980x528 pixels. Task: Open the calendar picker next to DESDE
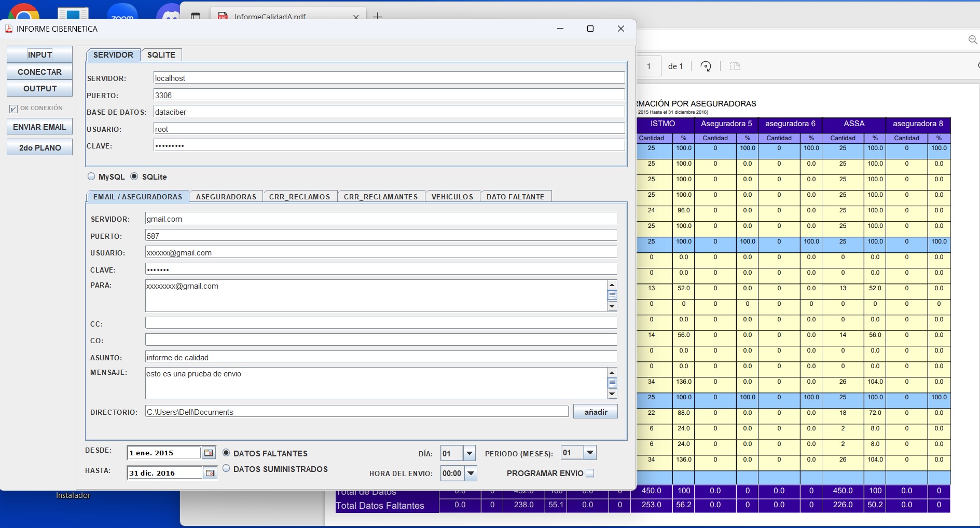click(x=209, y=453)
